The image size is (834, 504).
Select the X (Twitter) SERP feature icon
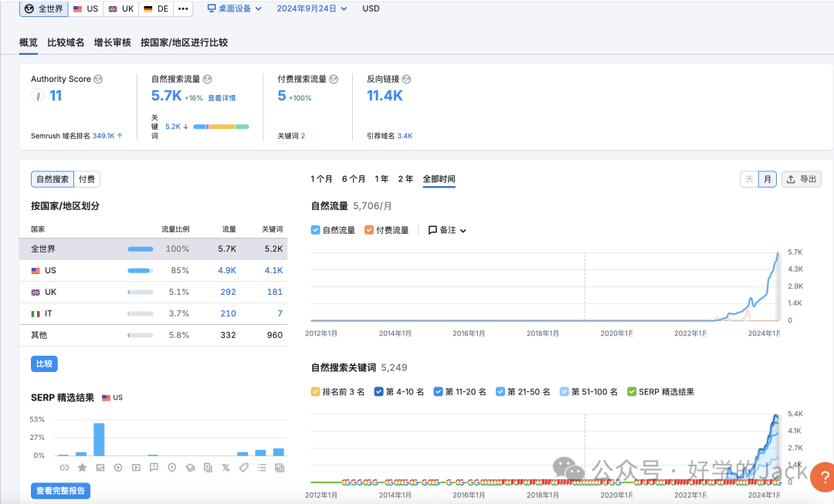click(225, 467)
